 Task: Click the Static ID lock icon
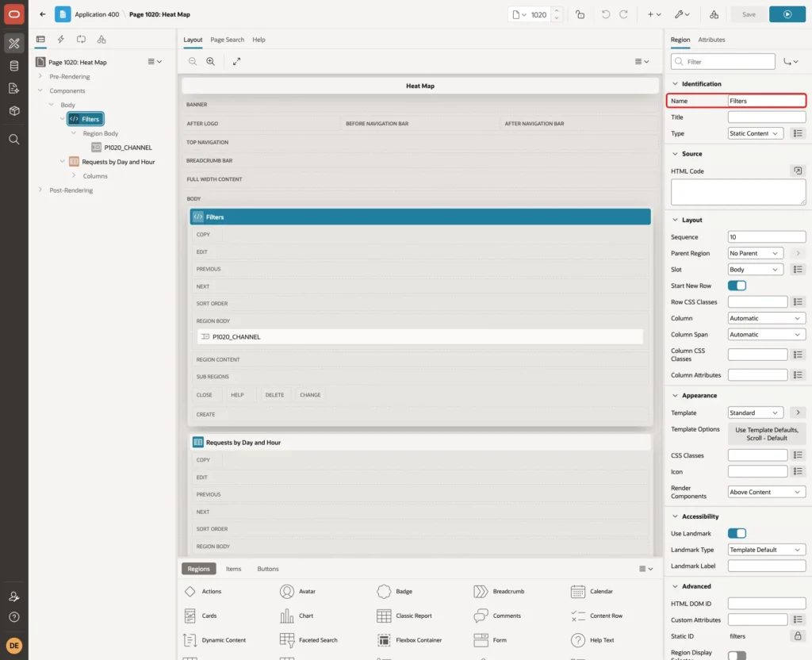798,635
